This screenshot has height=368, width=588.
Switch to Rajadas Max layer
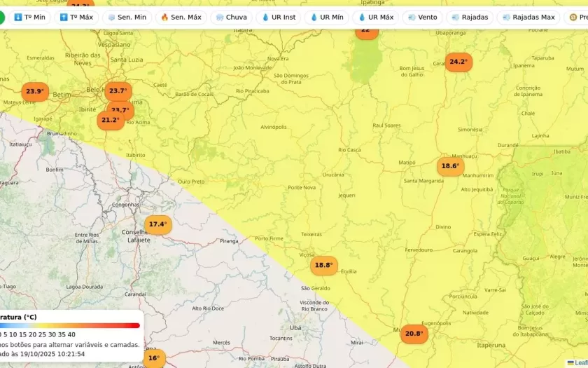point(528,17)
